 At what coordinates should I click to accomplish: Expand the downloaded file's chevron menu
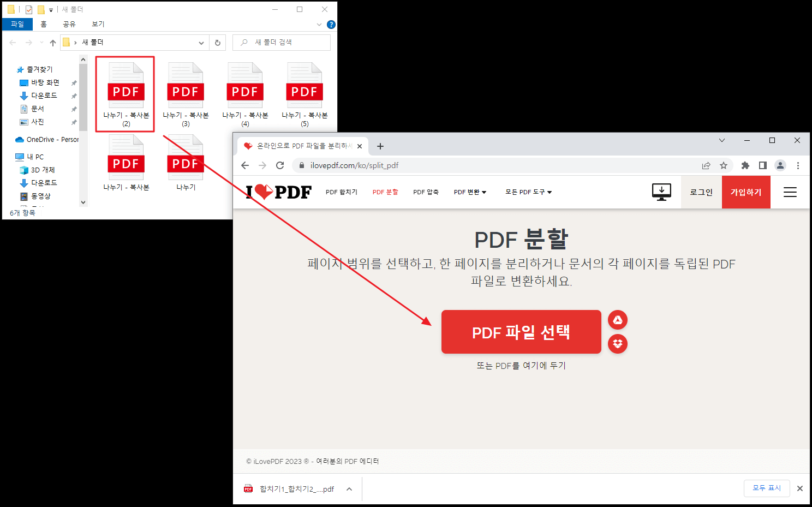coord(349,488)
